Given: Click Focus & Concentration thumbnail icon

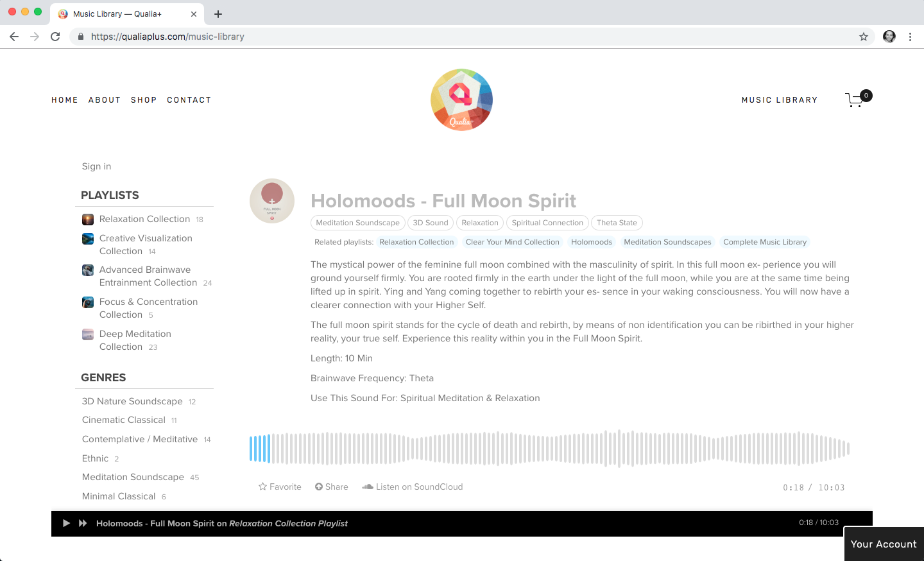Looking at the screenshot, I should tap(88, 302).
